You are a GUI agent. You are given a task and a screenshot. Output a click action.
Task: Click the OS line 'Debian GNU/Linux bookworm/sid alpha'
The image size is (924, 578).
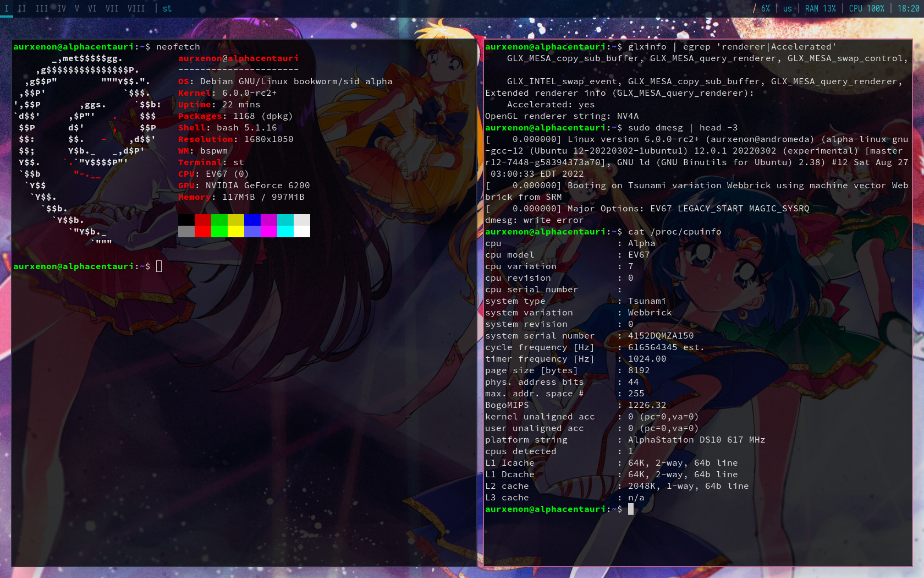296,81
